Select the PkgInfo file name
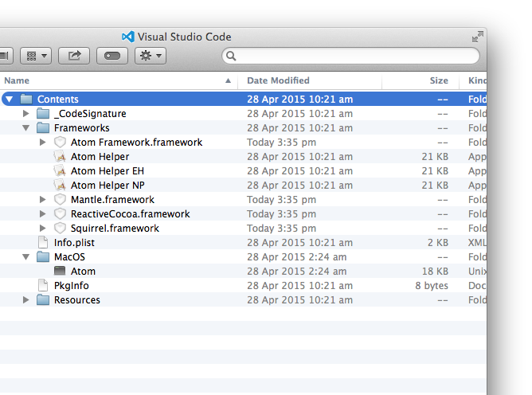The image size is (532, 395). point(71,285)
